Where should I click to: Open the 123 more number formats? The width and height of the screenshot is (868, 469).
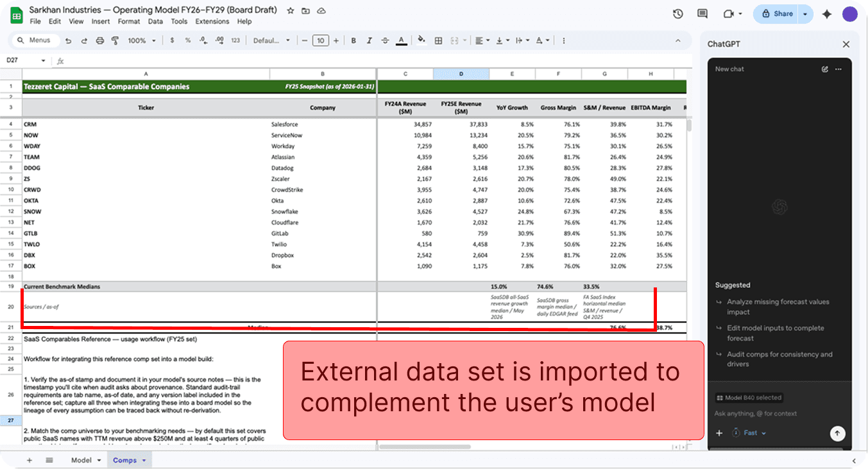click(x=235, y=40)
